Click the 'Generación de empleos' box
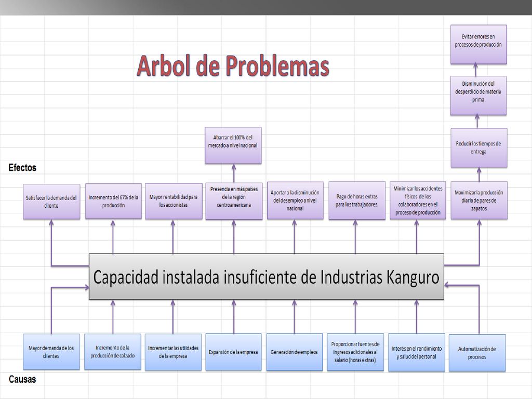The width and height of the screenshot is (532, 399). point(295,352)
